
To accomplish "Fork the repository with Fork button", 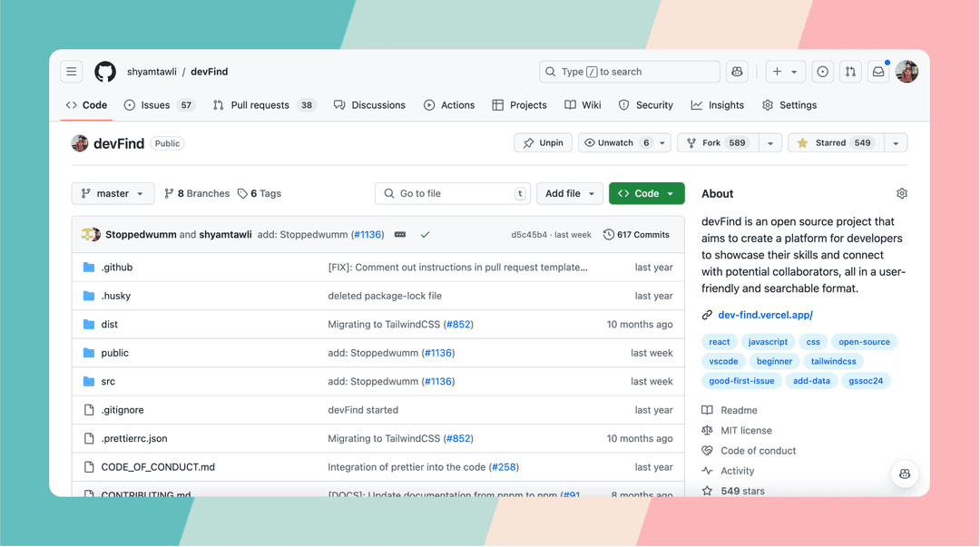I will coord(718,143).
